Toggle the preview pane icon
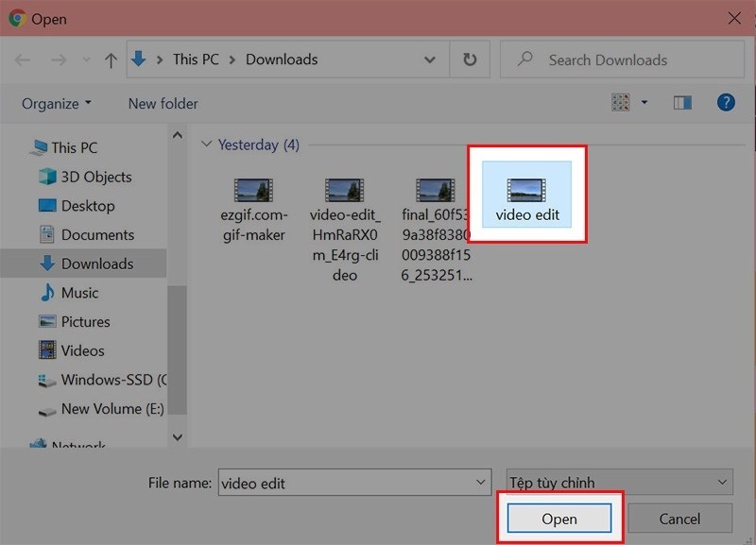 (x=682, y=102)
